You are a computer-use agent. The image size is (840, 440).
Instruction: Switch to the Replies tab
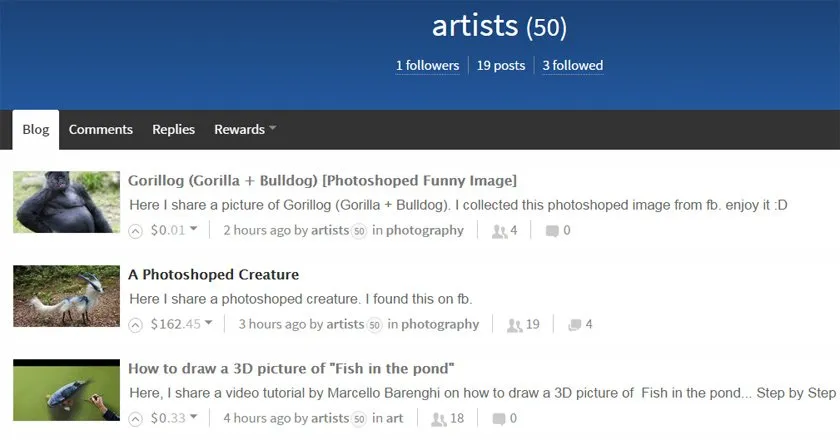(x=174, y=129)
